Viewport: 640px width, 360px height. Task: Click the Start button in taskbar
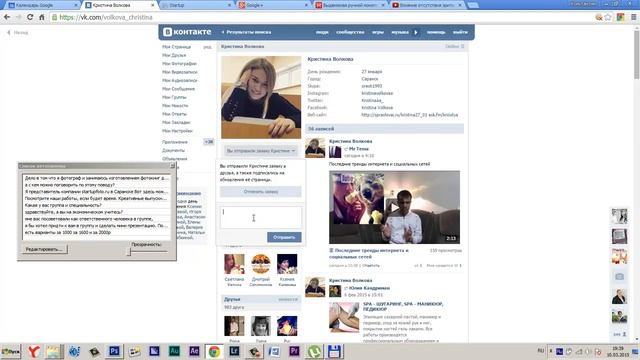(x=11, y=351)
